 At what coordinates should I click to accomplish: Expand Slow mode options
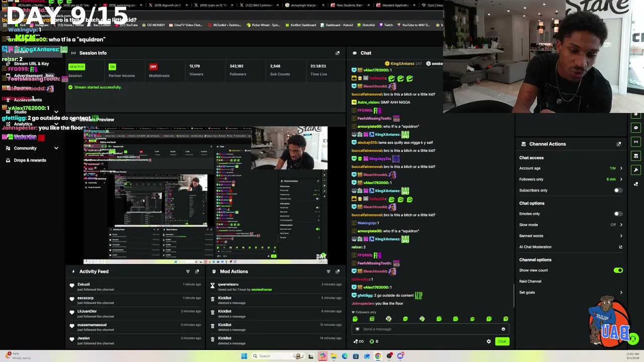(621, 225)
